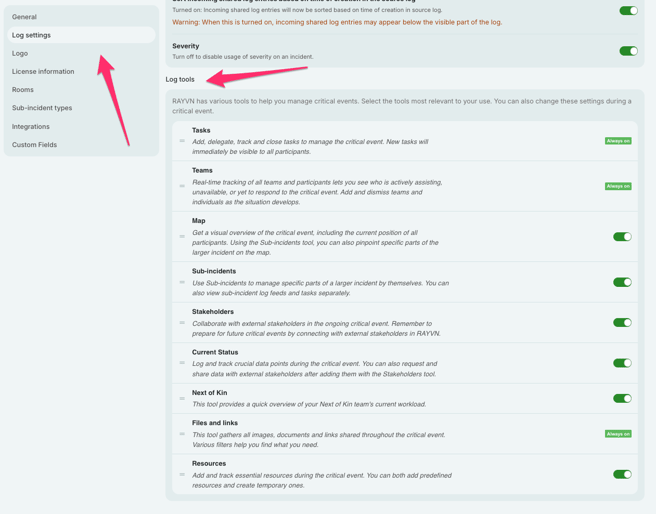Go to License information in the sidebar
The height and width of the screenshot is (514, 656).
[x=43, y=72]
